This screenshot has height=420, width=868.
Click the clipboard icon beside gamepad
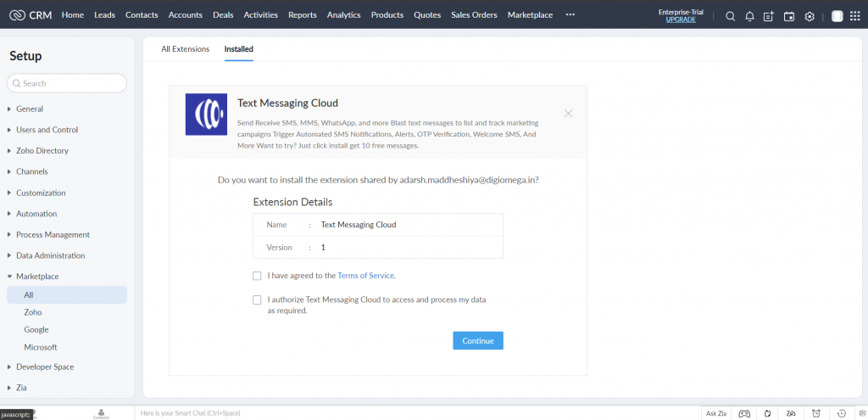(767, 413)
